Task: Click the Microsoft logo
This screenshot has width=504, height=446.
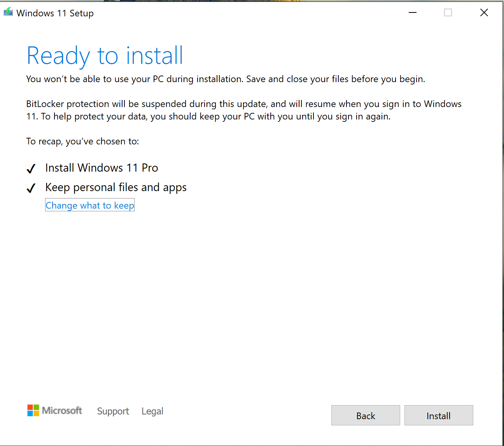Action: pyautogui.click(x=54, y=410)
